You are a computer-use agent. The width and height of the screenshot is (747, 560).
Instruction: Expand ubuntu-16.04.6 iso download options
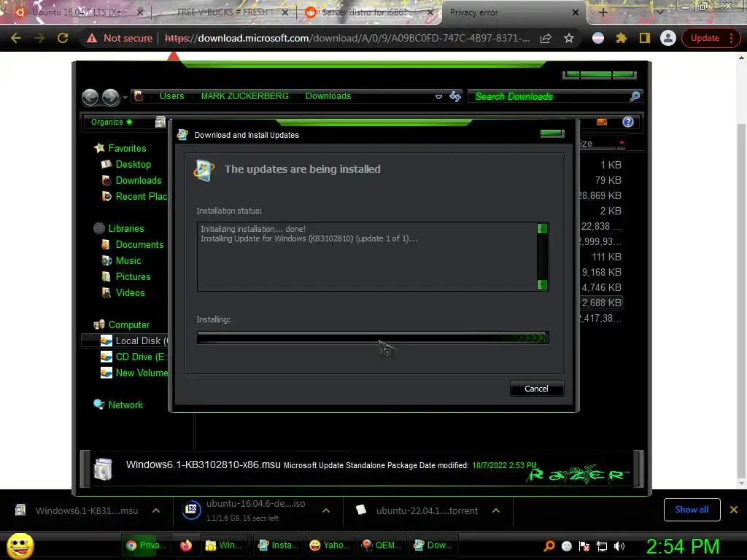(326, 510)
